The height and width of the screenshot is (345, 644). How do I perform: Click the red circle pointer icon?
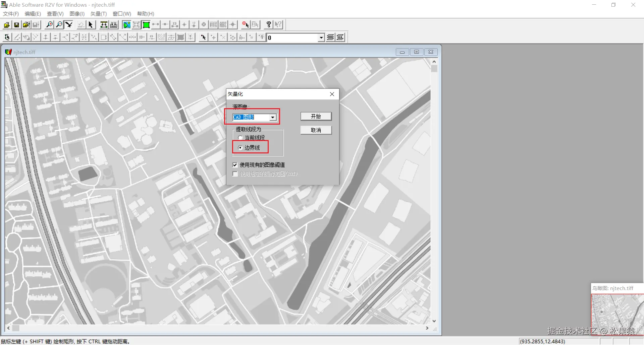click(246, 25)
